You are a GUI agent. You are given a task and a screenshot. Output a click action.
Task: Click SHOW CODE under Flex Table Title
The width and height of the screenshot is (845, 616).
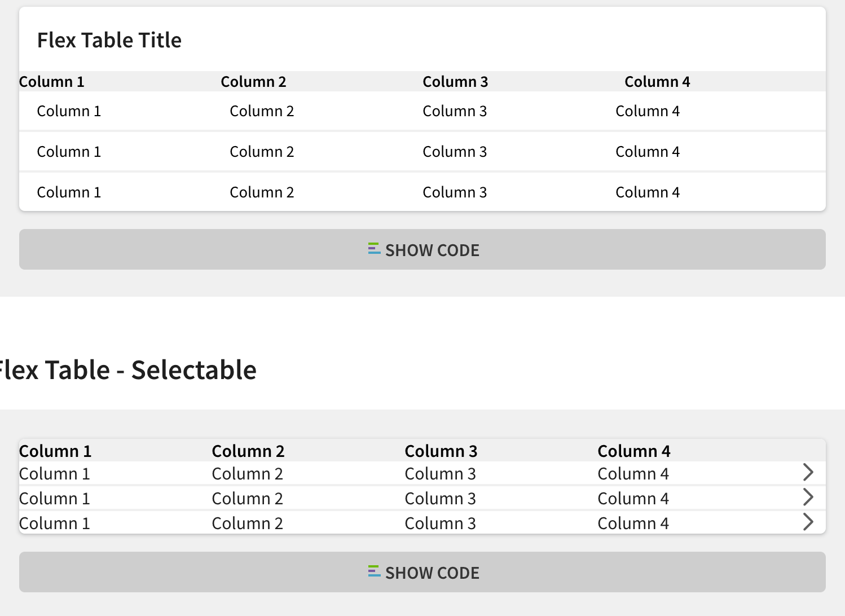coord(422,250)
